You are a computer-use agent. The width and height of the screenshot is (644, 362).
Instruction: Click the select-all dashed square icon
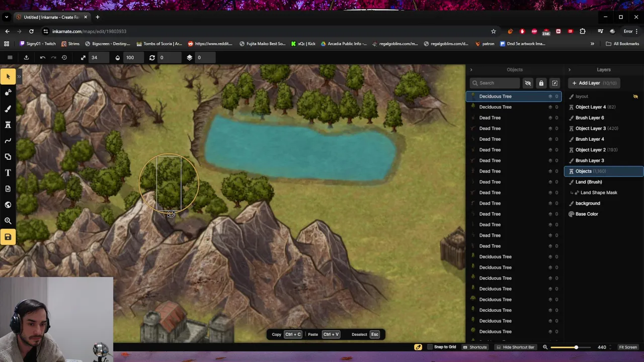tap(554, 83)
